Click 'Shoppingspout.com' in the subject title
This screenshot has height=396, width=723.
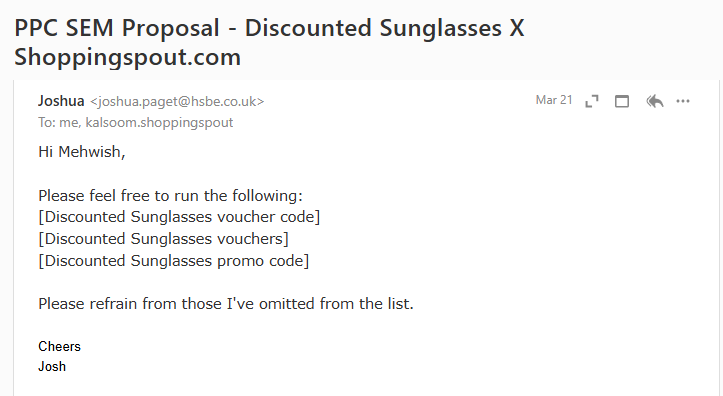(127, 58)
